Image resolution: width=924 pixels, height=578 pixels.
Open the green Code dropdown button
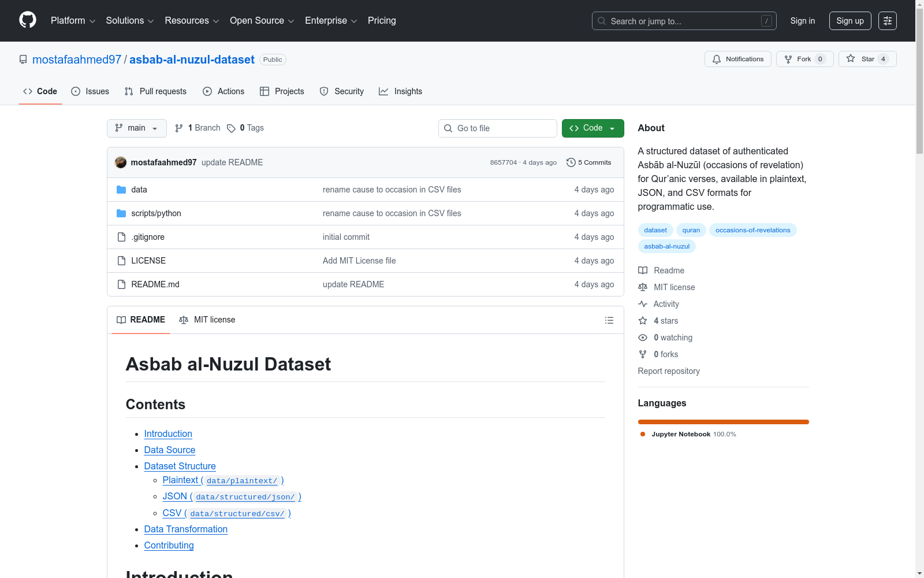click(x=593, y=128)
